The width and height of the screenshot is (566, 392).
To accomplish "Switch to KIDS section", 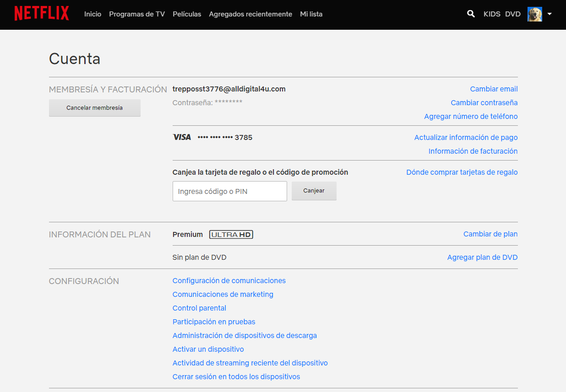I will pyautogui.click(x=492, y=14).
